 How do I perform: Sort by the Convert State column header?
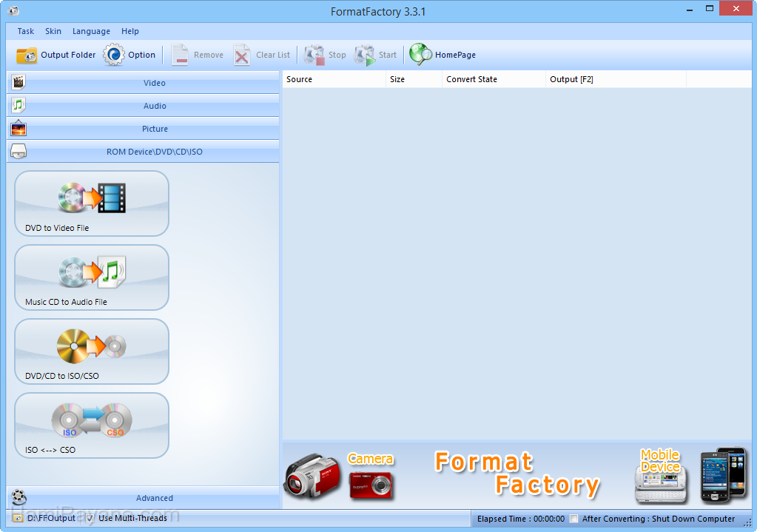(494, 79)
